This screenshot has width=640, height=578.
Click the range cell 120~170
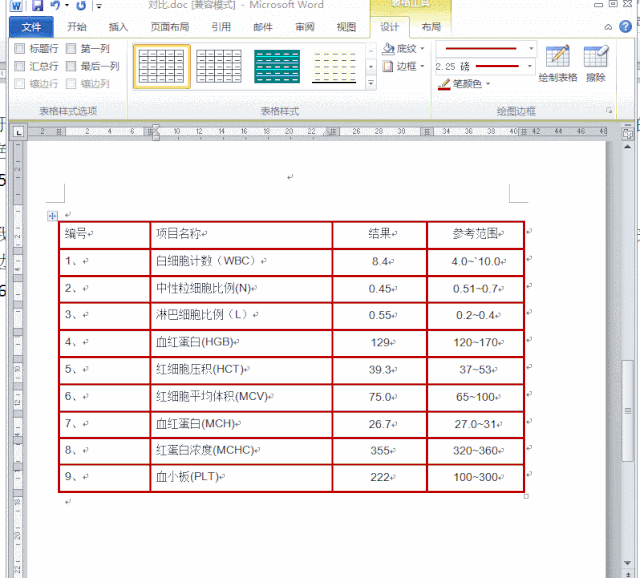coord(476,343)
